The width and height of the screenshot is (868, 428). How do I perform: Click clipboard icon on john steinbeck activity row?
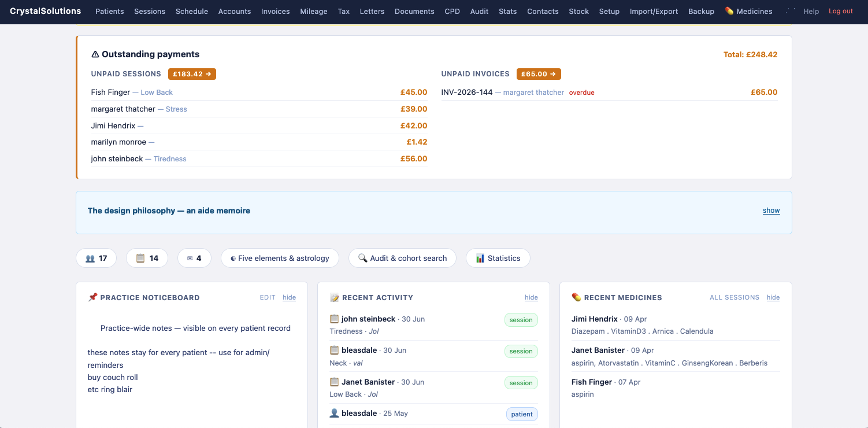334,319
